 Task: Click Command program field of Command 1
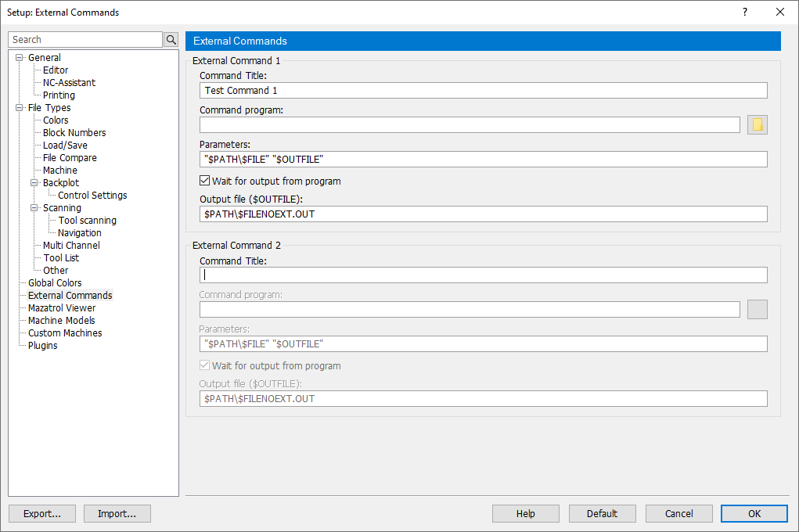tap(470, 125)
